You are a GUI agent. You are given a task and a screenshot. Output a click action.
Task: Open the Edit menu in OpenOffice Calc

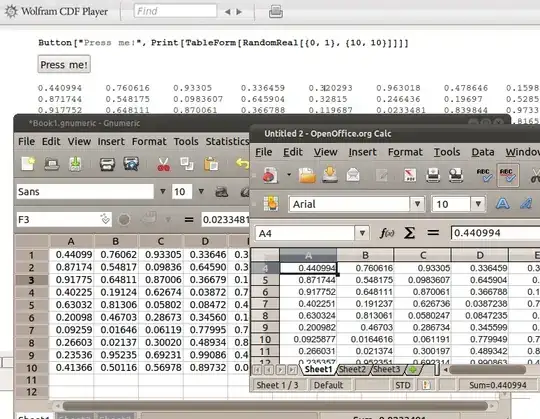pos(293,152)
